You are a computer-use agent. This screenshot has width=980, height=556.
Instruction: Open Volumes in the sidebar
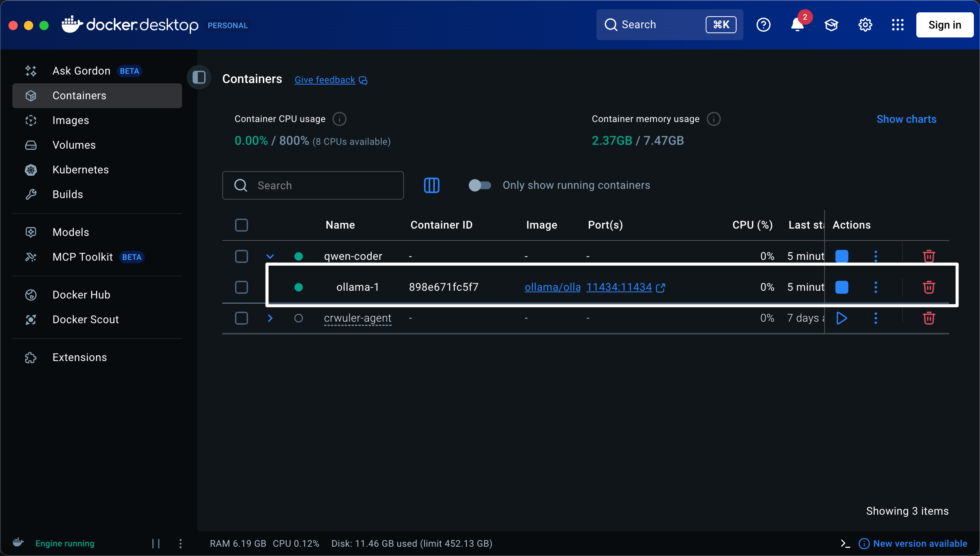pyautogui.click(x=74, y=145)
